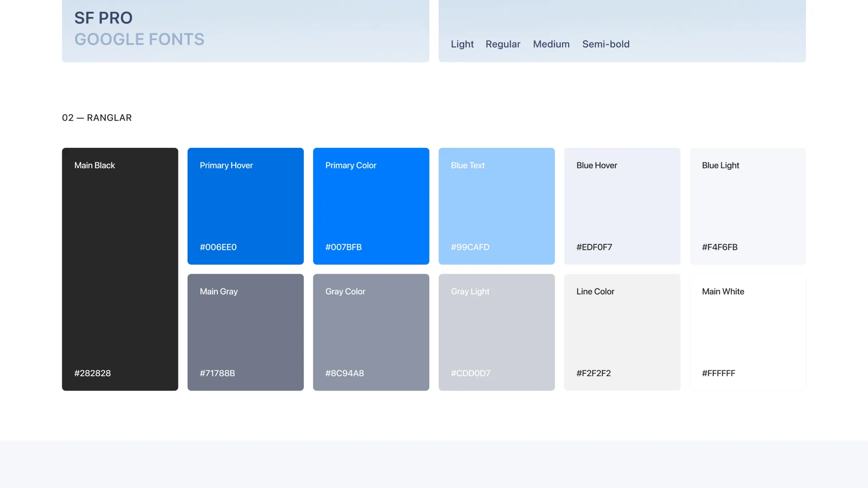Select the Blue Light swatch
The image size is (868, 488).
(748, 206)
